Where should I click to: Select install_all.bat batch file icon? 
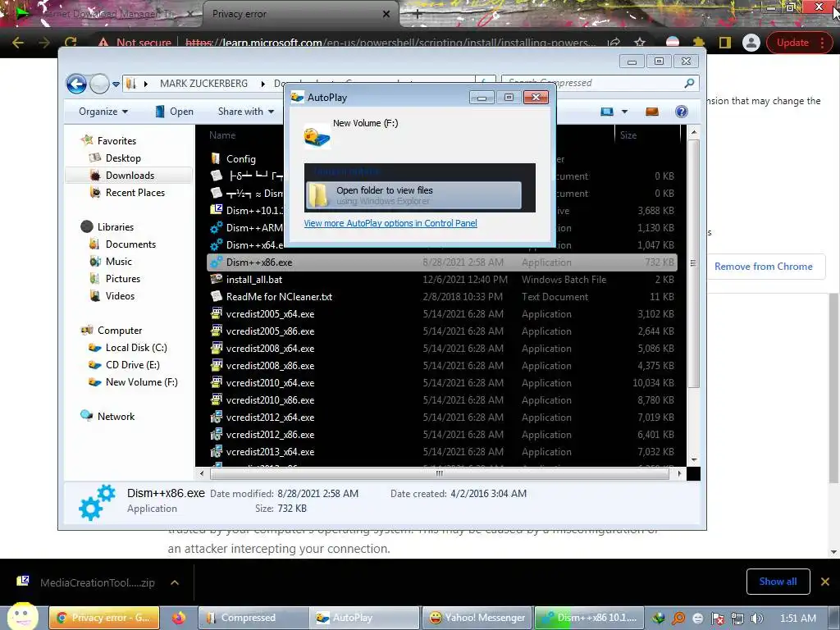pyautogui.click(x=216, y=279)
